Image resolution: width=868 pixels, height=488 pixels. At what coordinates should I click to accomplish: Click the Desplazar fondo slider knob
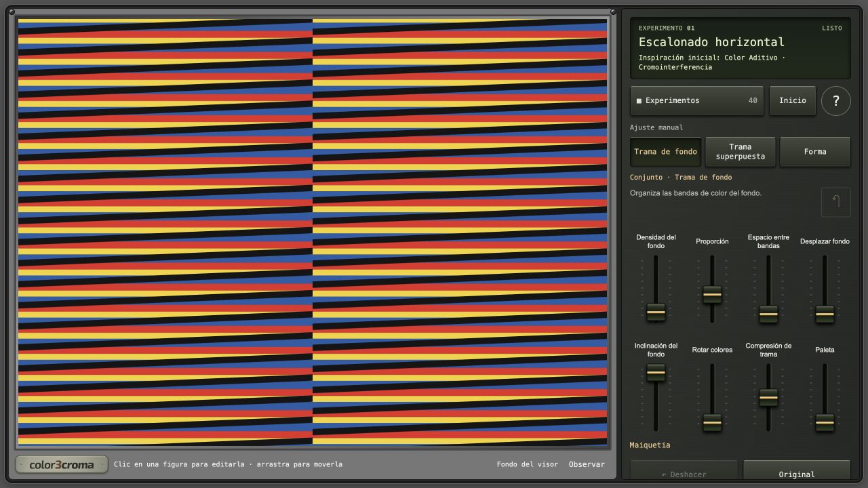click(825, 314)
